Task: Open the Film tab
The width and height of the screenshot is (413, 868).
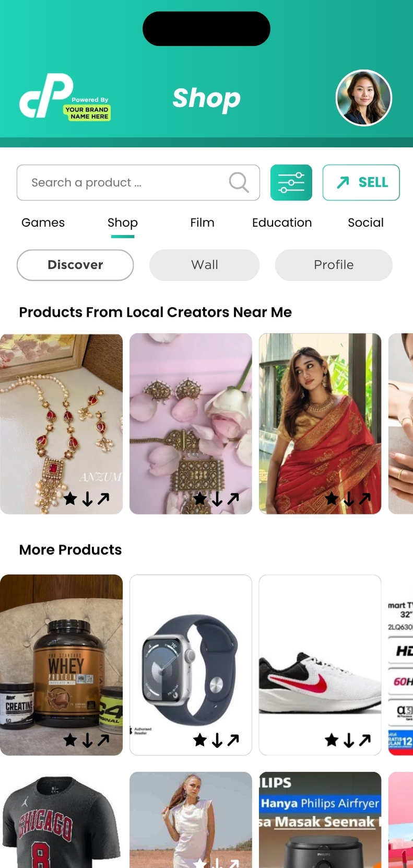Action: (x=202, y=223)
